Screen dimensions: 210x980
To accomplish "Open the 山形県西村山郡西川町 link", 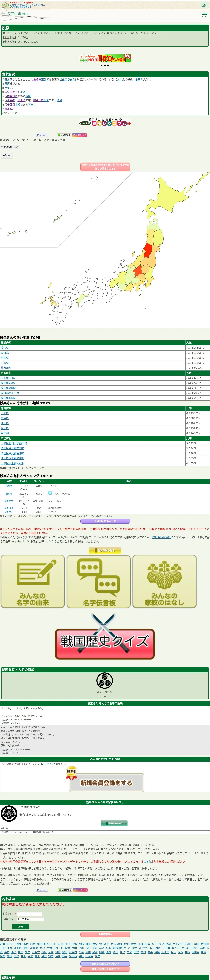I will click(14, 444).
